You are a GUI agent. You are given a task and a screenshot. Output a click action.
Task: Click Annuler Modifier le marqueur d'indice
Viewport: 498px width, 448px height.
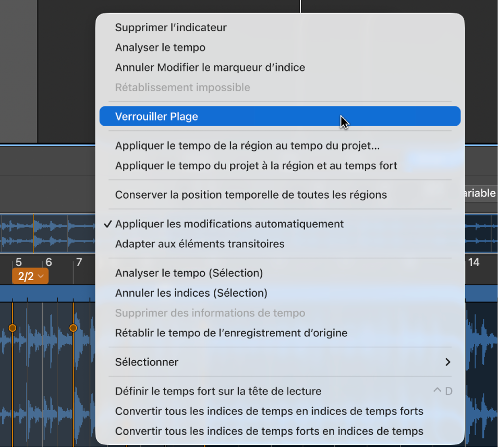[280, 67]
